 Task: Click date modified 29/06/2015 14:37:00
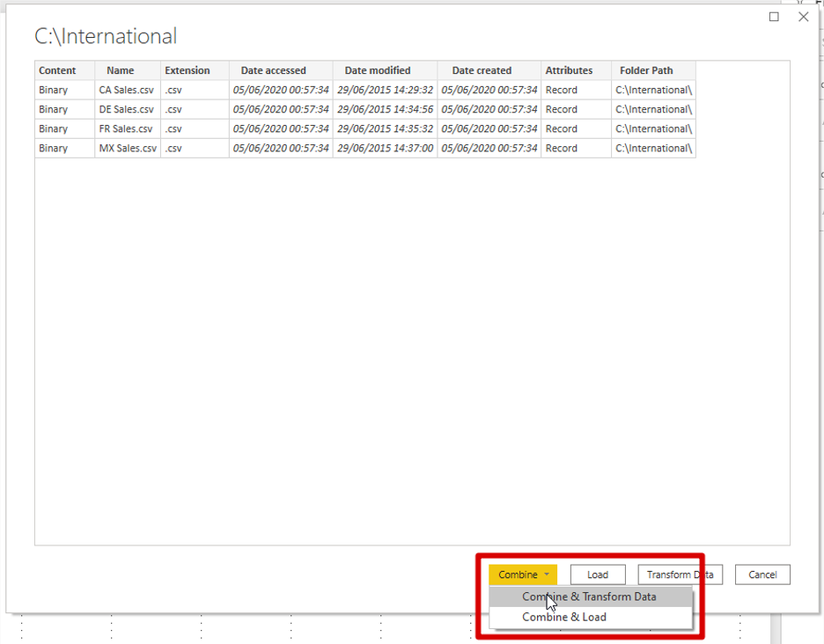point(386,148)
